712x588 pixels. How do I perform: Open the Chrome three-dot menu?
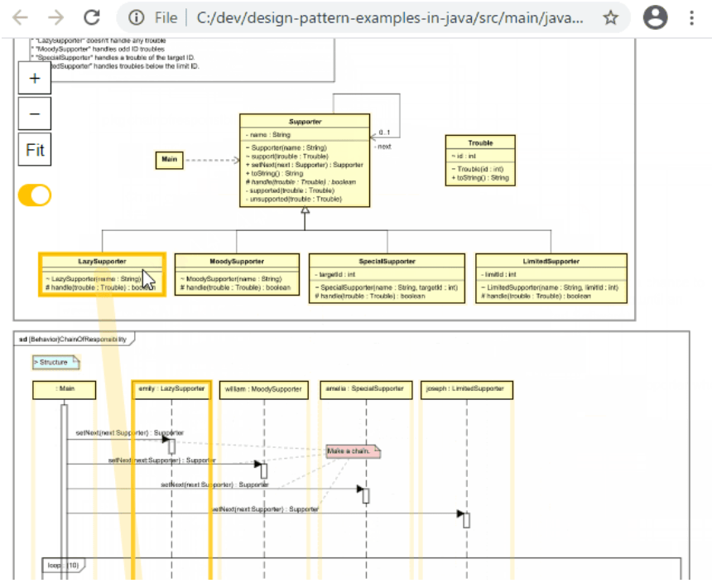coord(692,17)
